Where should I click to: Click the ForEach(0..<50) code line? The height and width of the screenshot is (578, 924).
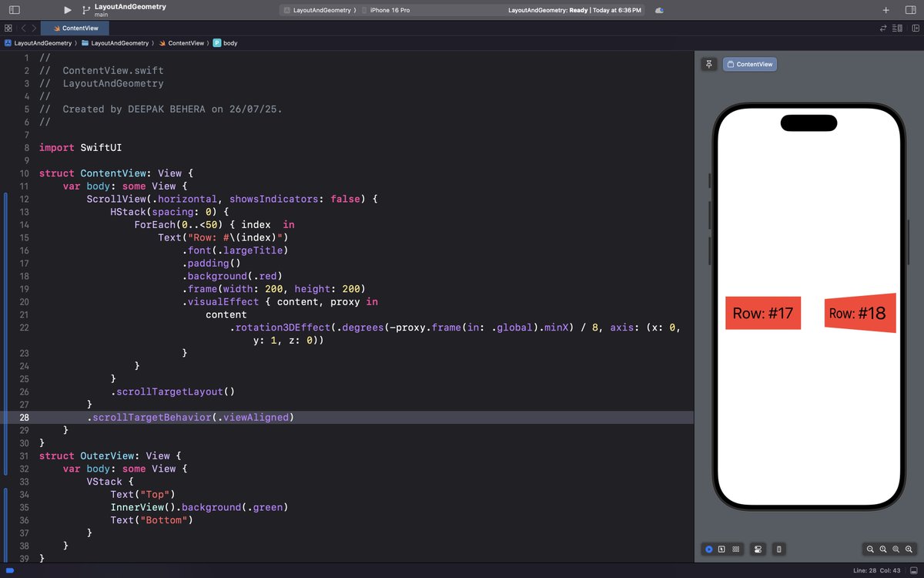[x=214, y=224]
